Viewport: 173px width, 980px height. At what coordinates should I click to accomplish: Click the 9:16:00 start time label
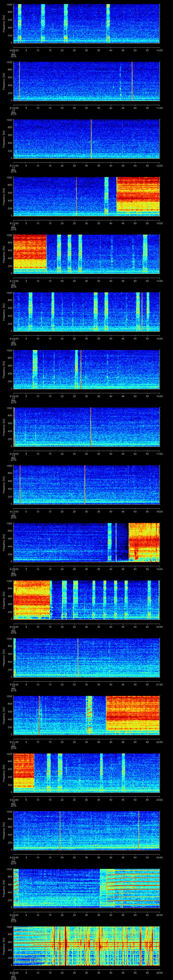click(14, 454)
